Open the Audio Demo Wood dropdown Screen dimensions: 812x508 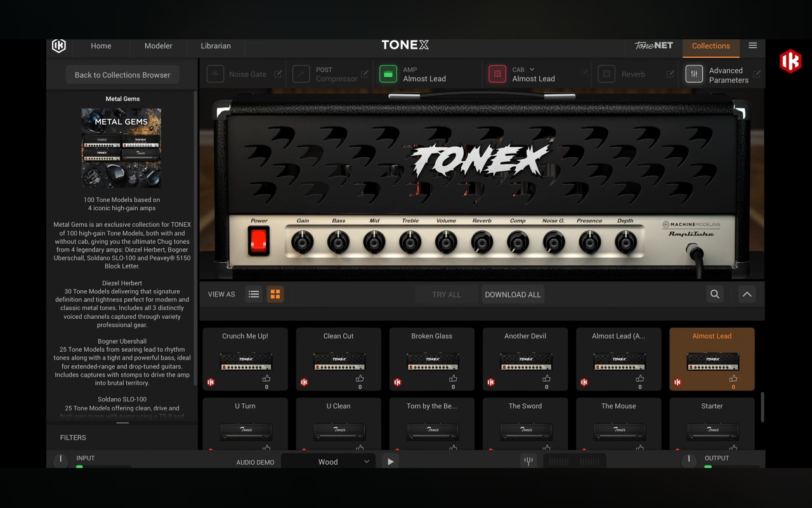[328, 462]
